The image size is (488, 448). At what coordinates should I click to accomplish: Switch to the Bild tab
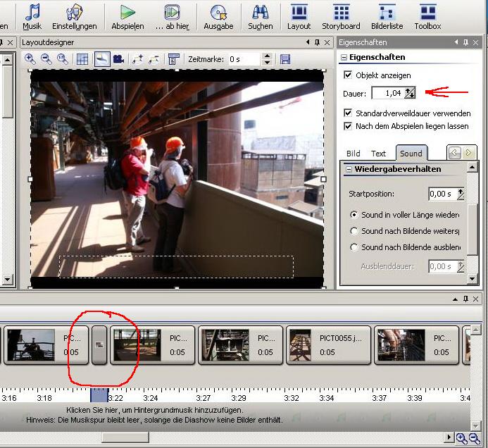(x=354, y=153)
